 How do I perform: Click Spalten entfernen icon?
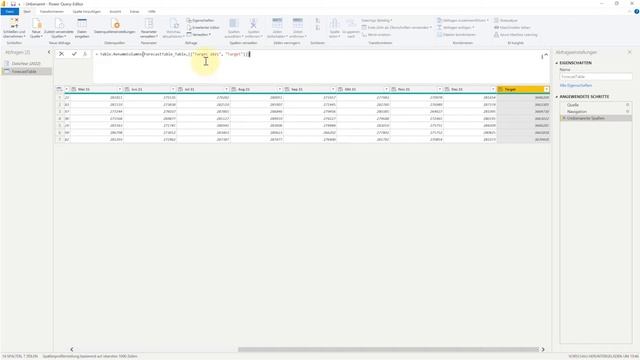pos(253,23)
